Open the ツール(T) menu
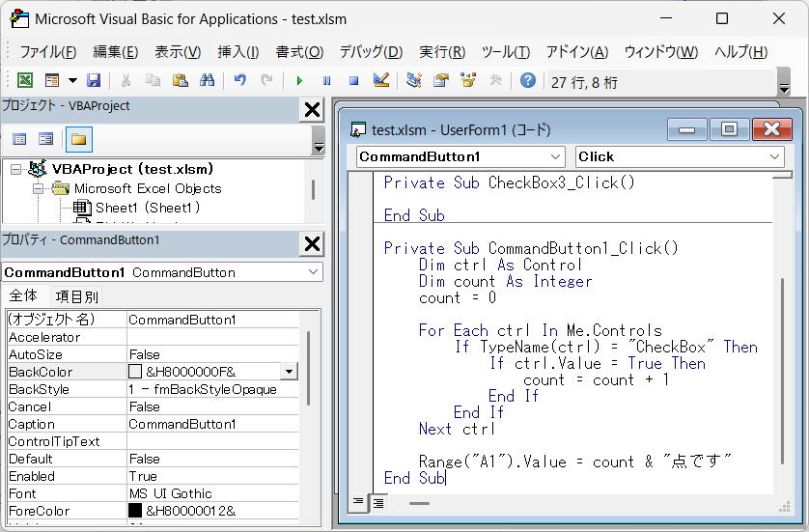The image size is (809, 532). pos(506,51)
